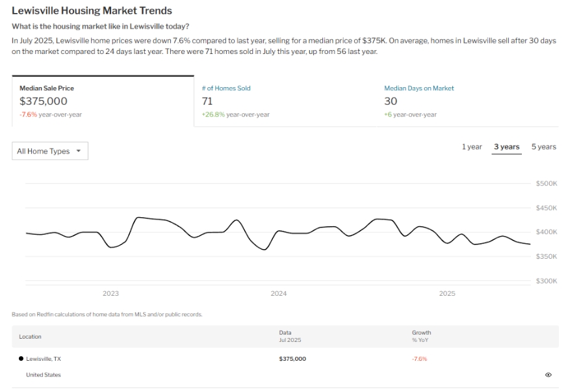Viewport: 568px width, 392px height.
Task: Switch chart range to 5 years
Action: (x=543, y=147)
